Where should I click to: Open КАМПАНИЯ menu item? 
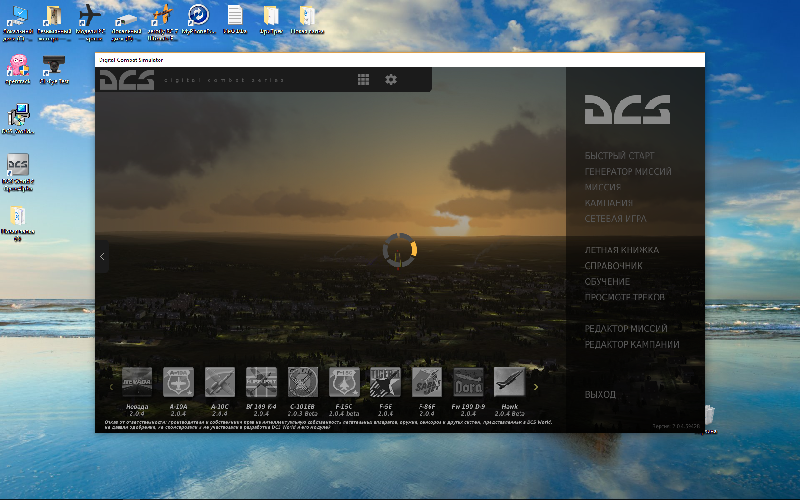coord(609,203)
